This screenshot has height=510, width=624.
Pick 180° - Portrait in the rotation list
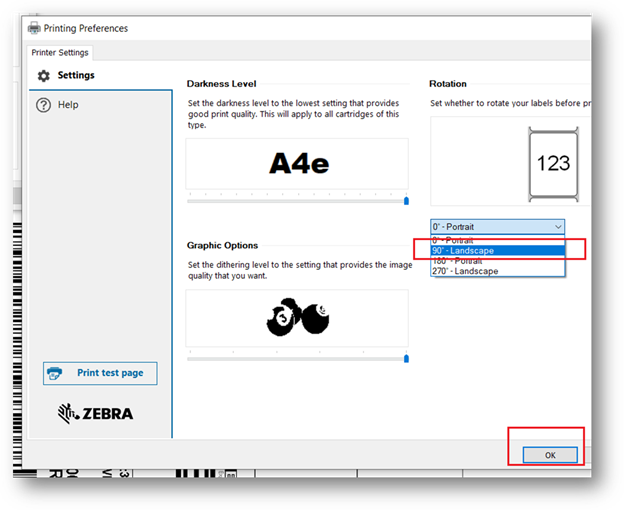[x=459, y=261]
